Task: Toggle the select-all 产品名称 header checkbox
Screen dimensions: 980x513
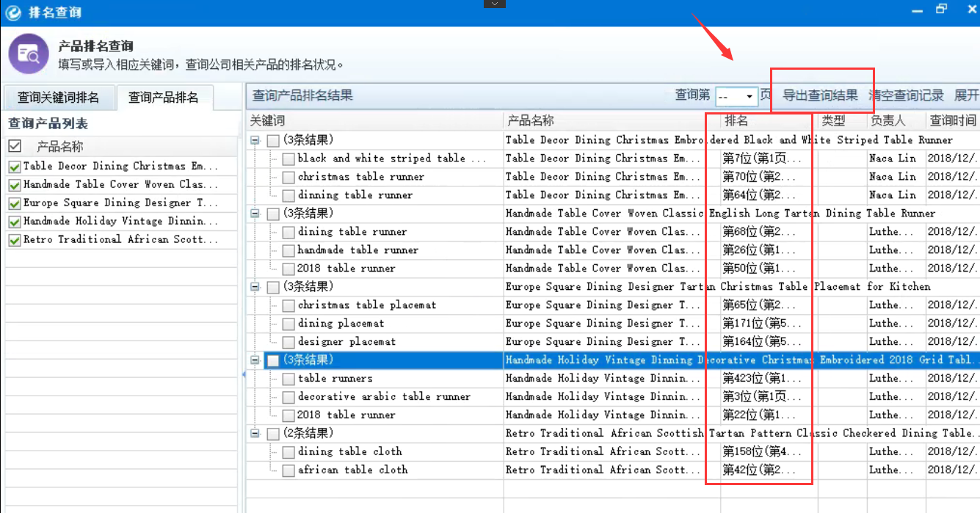Action: tap(14, 146)
